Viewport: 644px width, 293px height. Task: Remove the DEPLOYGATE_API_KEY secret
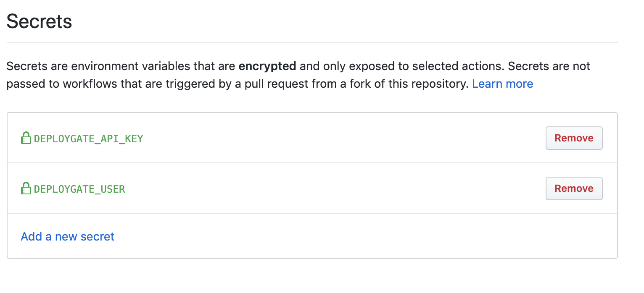pyautogui.click(x=574, y=138)
